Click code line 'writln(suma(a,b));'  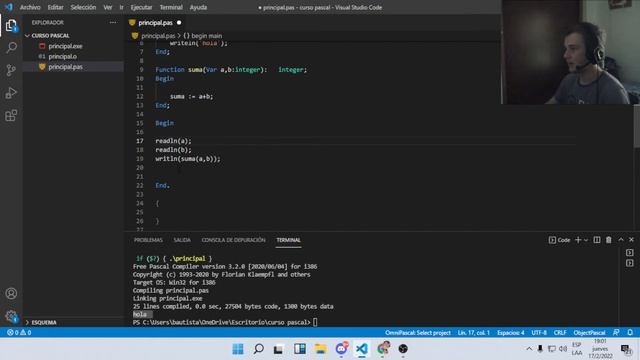coord(188,159)
